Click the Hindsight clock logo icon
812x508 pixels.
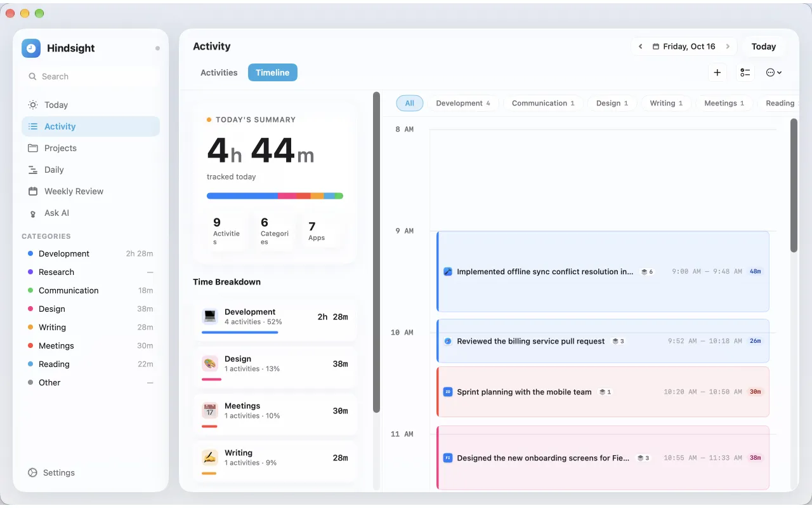point(31,48)
